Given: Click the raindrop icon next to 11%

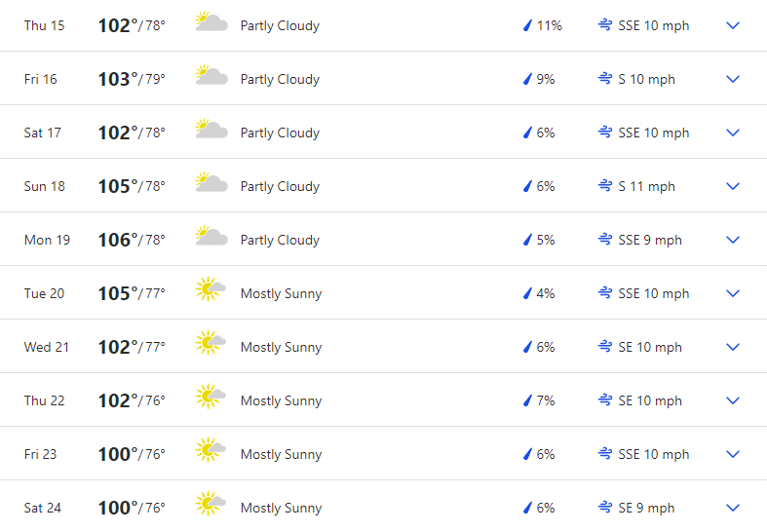Looking at the screenshot, I should tap(527, 25).
